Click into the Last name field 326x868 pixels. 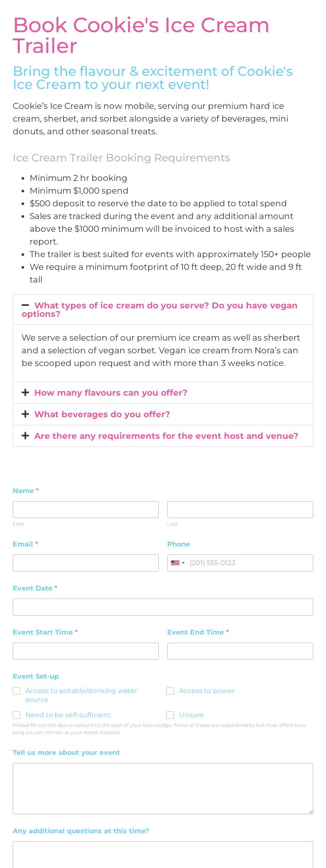[x=240, y=510]
